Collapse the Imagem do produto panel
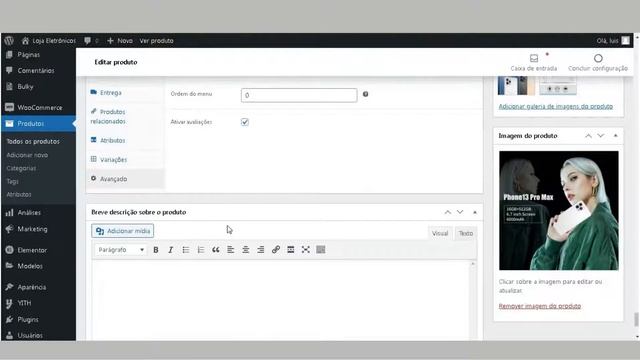The height and width of the screenshot is (360, 640). [x=616, y=136]
